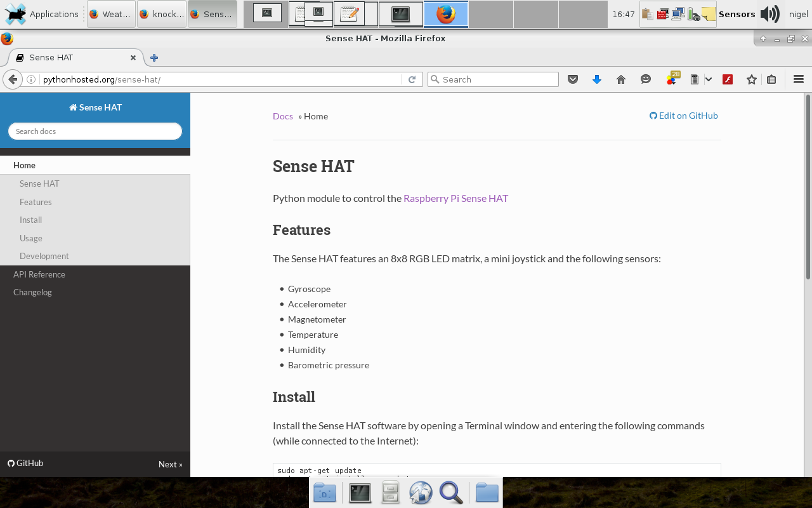The image size is (812, 508).
Task: Open the Downloads arrow icon
Action: click(596, 79)
